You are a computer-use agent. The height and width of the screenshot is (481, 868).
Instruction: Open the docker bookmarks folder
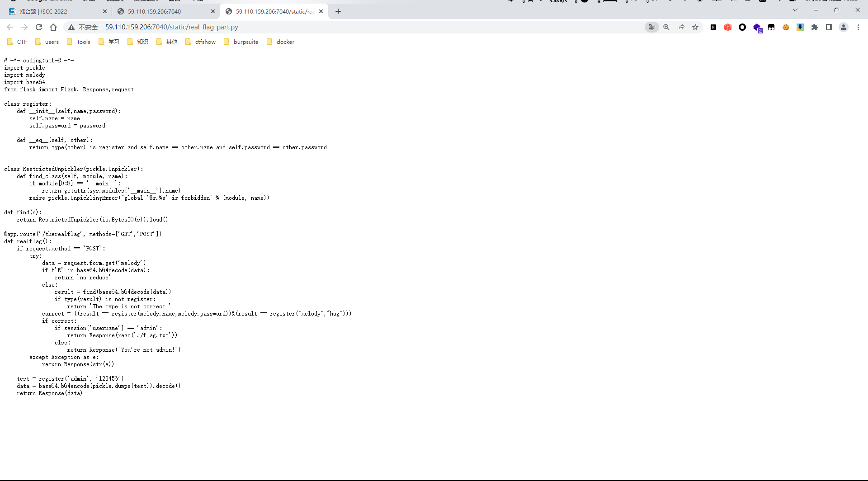click(281, 42)
